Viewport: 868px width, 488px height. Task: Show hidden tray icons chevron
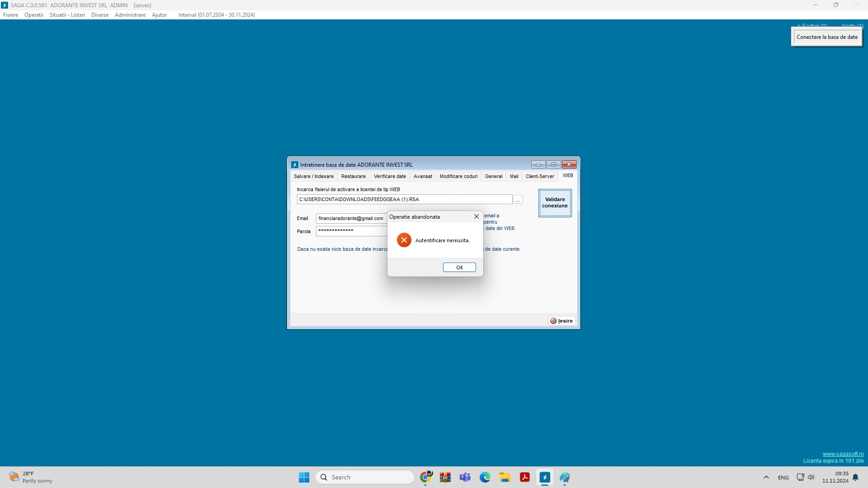[x=766, y=477]
